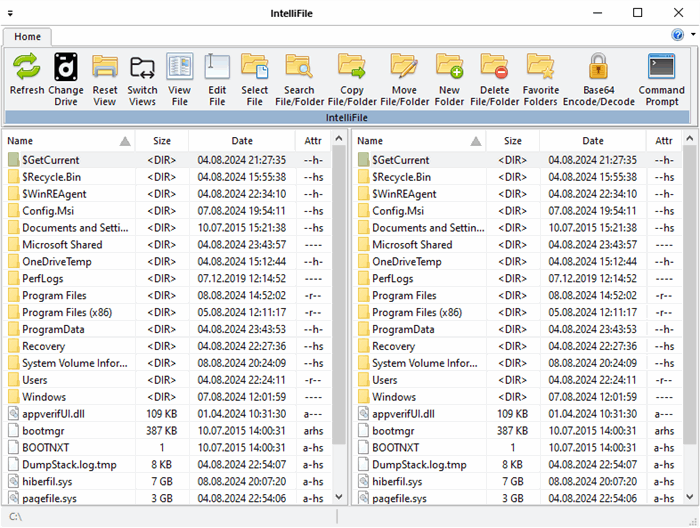Select appverifUI.dll file icon in left pane
The image size is (700, 528).
tap(14, 414)
